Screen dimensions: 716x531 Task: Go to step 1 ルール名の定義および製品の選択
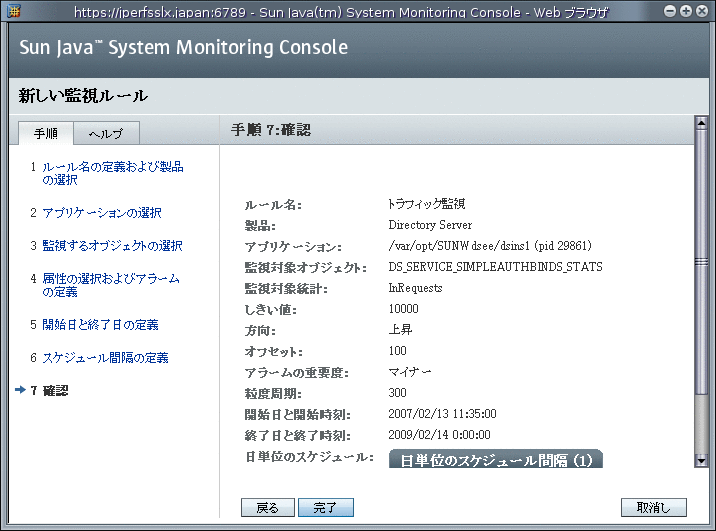tap(112, 173)
